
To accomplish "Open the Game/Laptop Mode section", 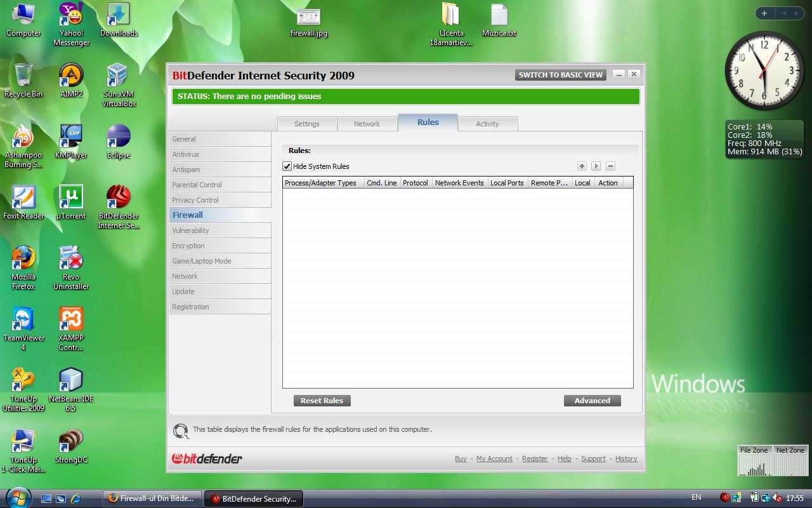I will (219, 261).
